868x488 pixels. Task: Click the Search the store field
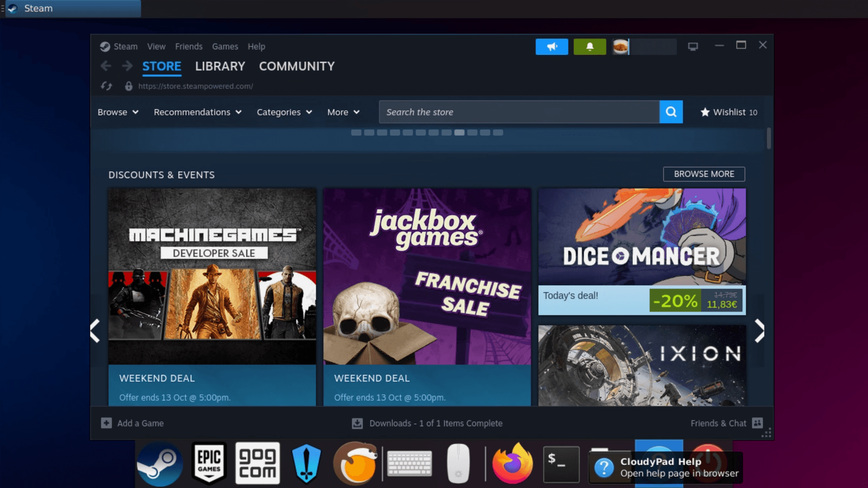[519, 112]
